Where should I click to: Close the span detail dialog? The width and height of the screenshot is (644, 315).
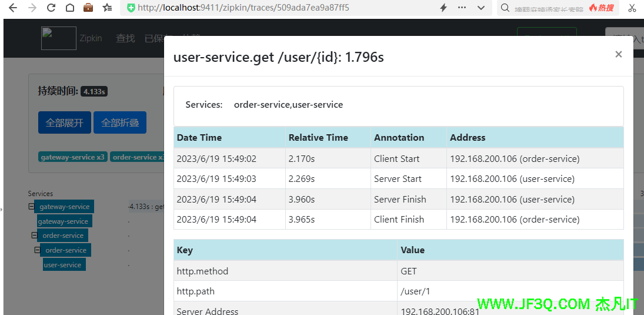[618, 54]
